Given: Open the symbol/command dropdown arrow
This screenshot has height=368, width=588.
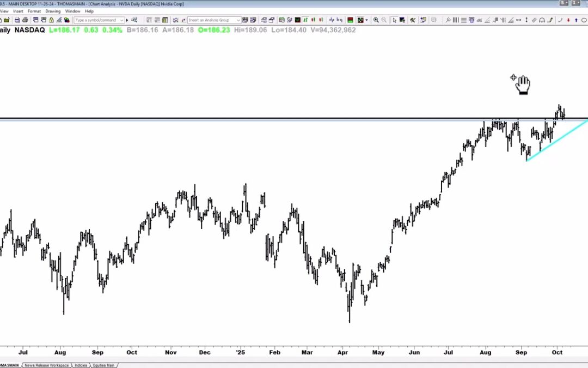Looking at the screenshot, I should point(121,20).
